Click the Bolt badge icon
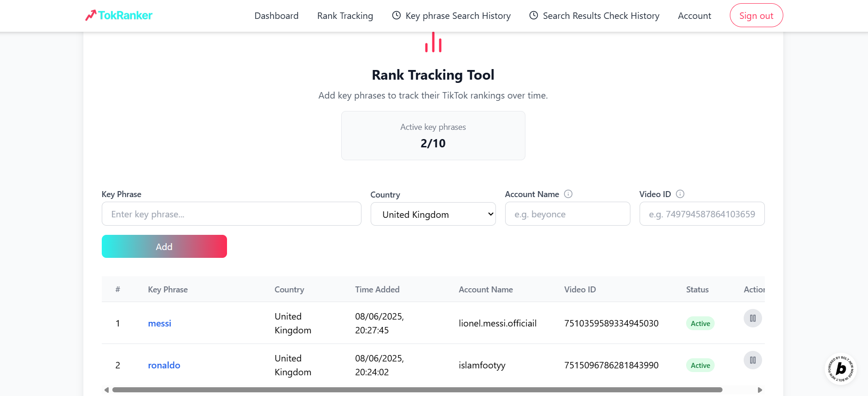 [x=840, y=368]
